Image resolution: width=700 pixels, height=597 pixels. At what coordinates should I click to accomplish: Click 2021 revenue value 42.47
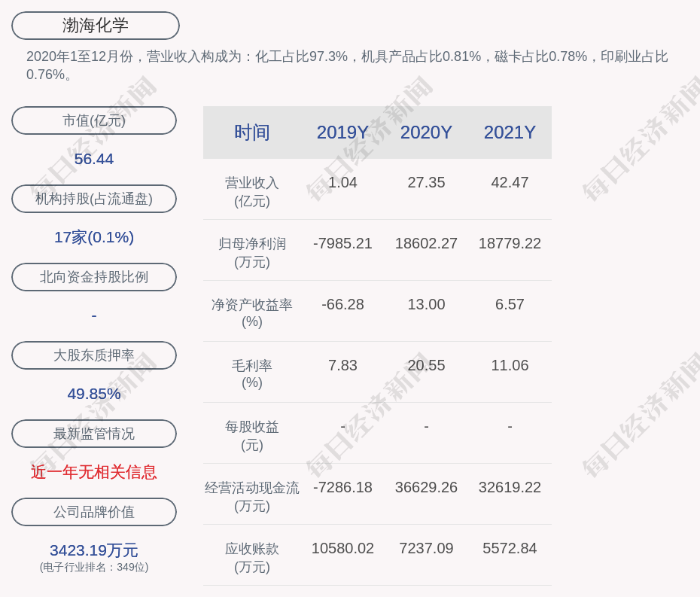(510, 183)
